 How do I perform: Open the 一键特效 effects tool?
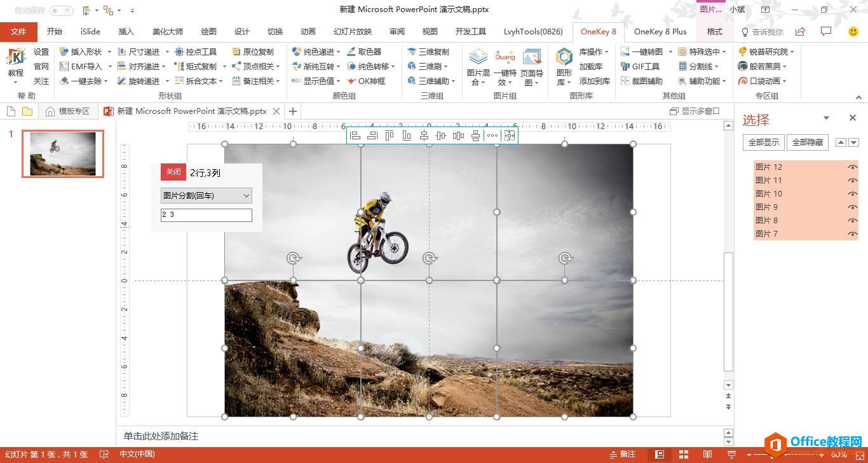505,67
